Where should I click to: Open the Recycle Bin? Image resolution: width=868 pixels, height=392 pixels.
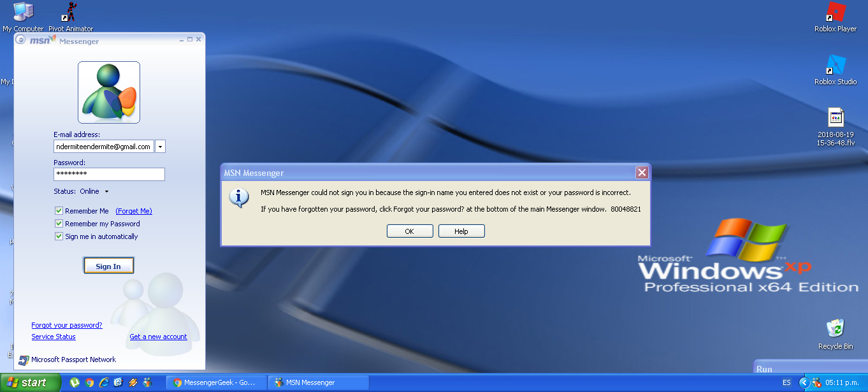(835, 334)
